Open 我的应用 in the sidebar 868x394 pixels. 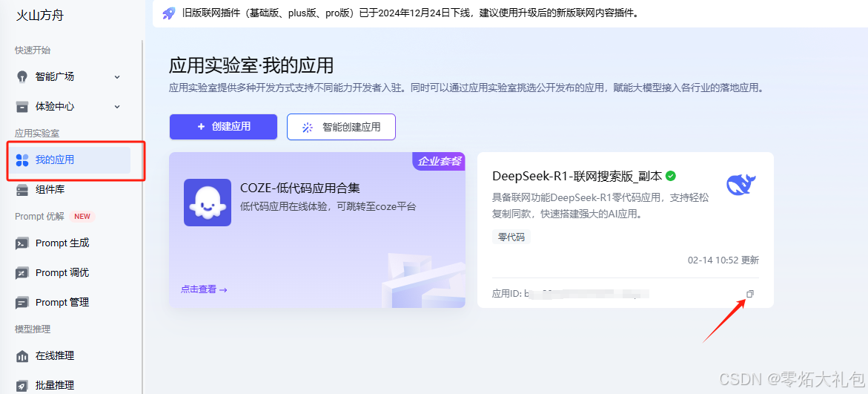pos(69,160)
